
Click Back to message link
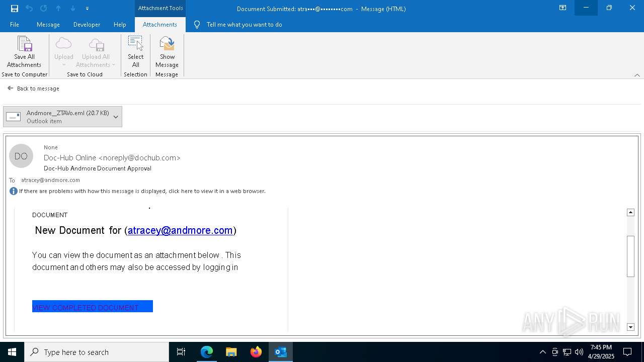click(x=33, y=88)
